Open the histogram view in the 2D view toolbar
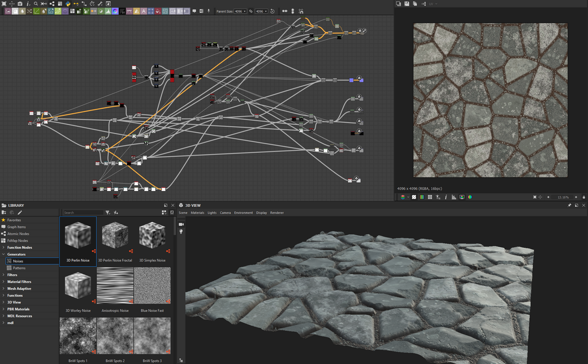Screen dimensions: 588x364 (x=454, y=197)
